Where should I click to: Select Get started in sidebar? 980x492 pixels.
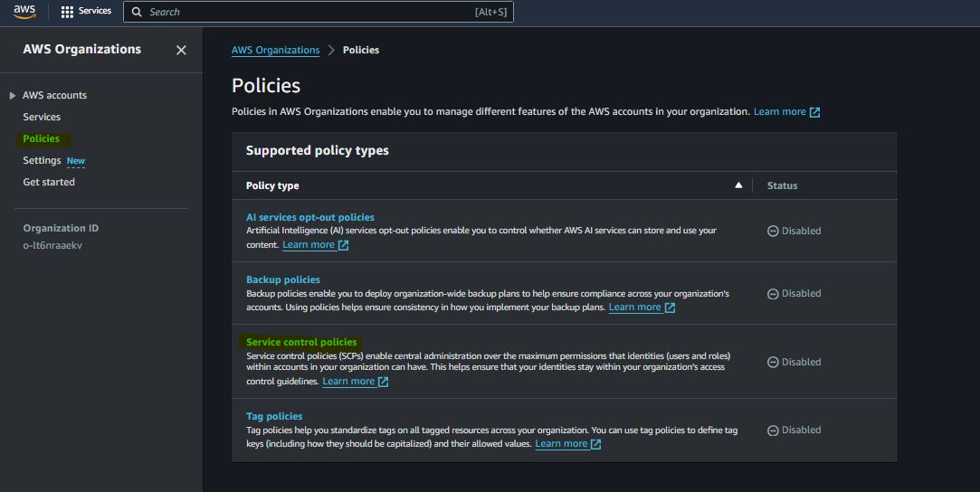(x=49, y=182)
